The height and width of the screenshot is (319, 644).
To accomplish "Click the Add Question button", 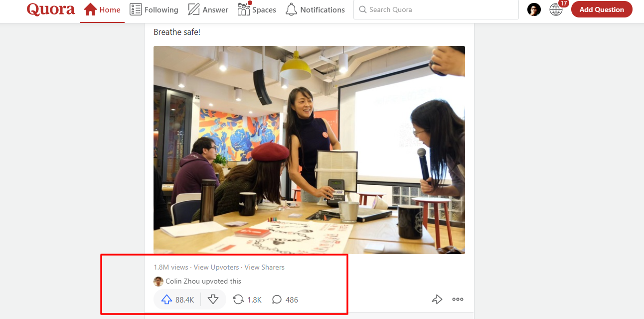I will 602,9.
